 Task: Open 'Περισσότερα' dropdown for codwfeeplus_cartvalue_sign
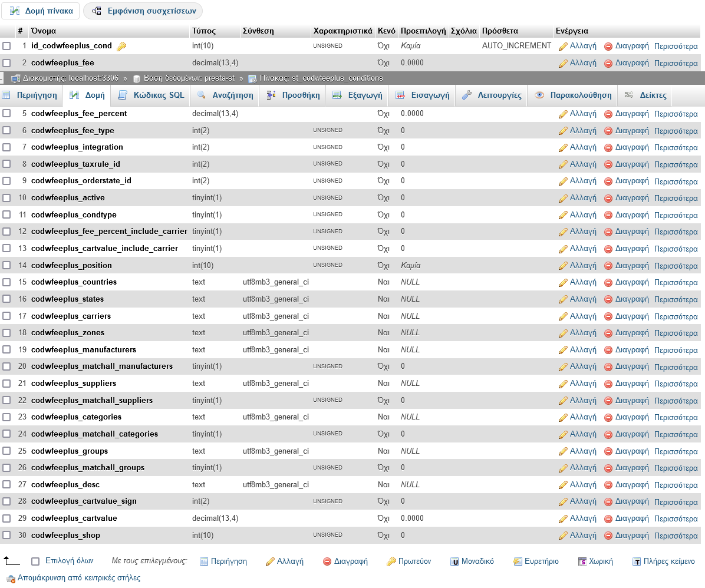click(x=676, y=502)
